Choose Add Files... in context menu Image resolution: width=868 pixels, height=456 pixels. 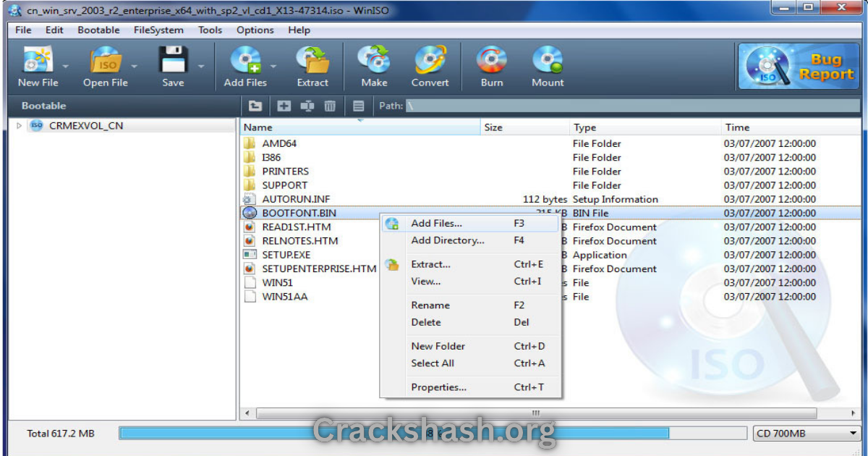pyautogui.click(x=471, y=224)
